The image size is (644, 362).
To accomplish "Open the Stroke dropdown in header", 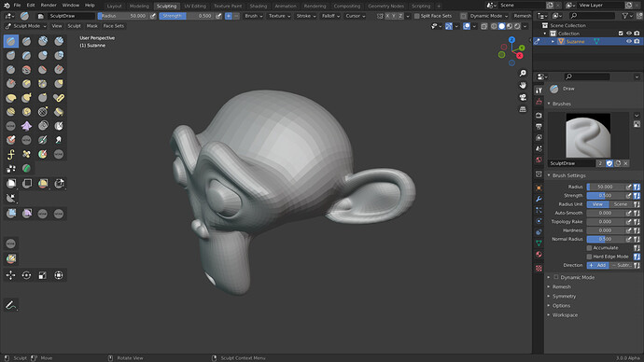I will coord(306,16).
